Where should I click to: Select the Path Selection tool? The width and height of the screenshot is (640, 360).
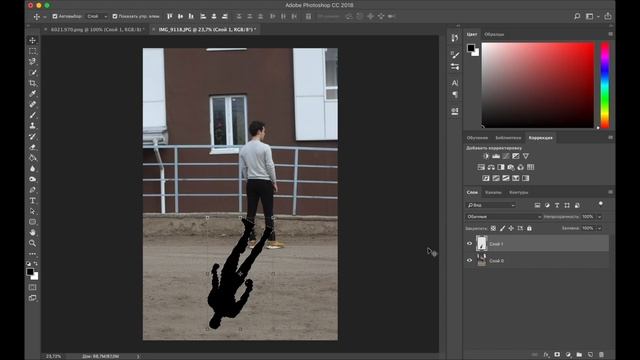32,211
